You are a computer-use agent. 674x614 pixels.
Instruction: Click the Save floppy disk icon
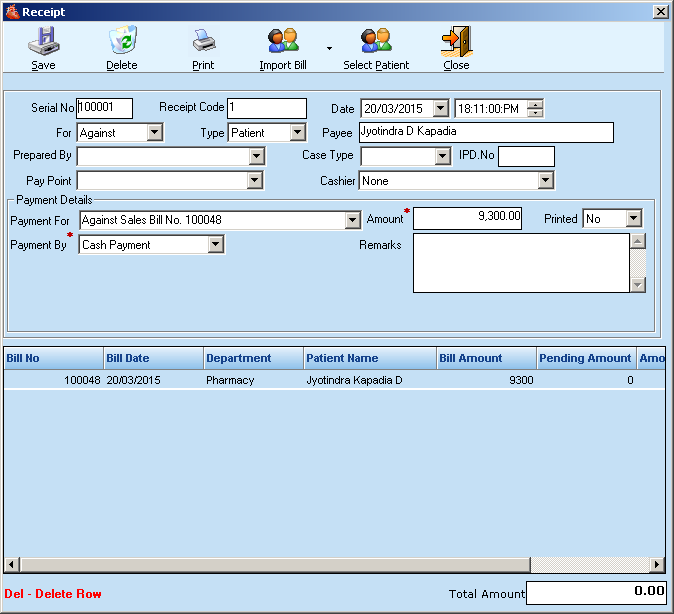click(43, 41)
